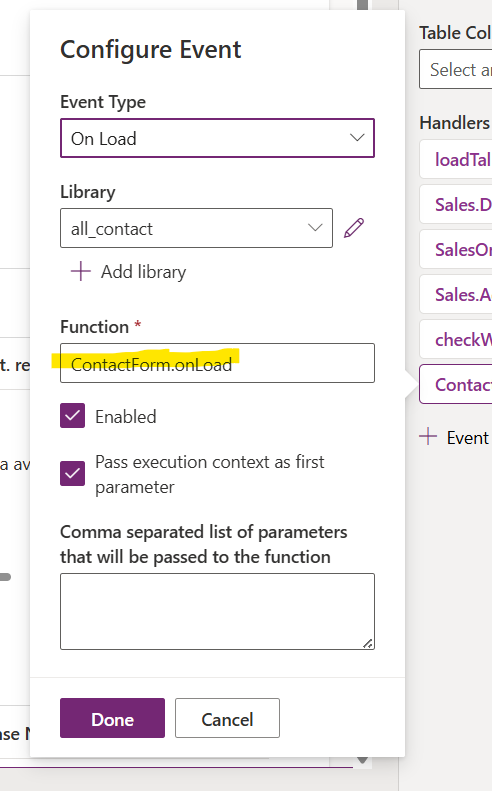Click the plus icon beside Add library
Screen dimensions: 492x791
[x=81, y=271]
